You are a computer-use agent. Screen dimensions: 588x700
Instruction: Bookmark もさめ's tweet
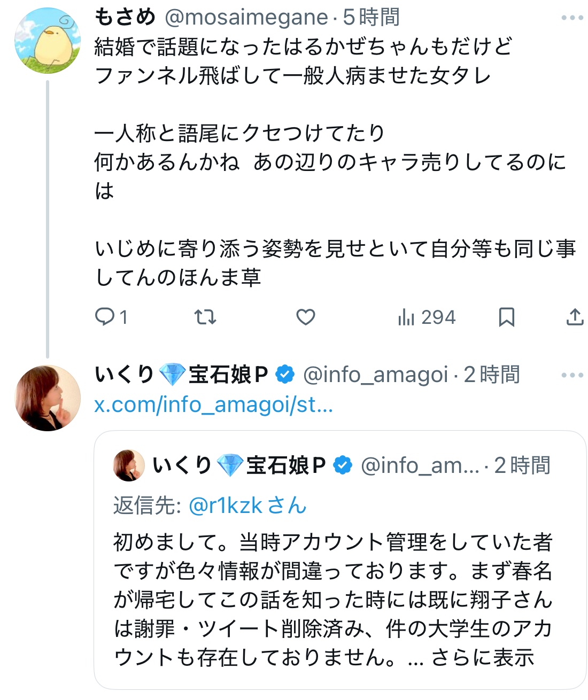click(x=506, y=317)
